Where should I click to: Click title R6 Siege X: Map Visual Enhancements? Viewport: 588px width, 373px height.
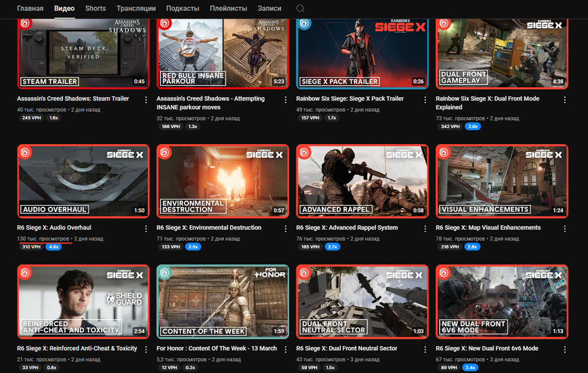(488, 227)
